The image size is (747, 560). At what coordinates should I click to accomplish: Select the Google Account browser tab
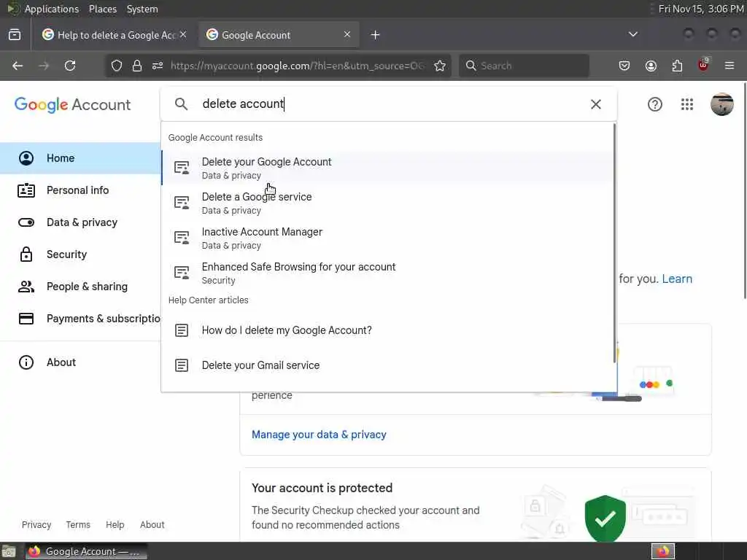click(x=279, y=35)
